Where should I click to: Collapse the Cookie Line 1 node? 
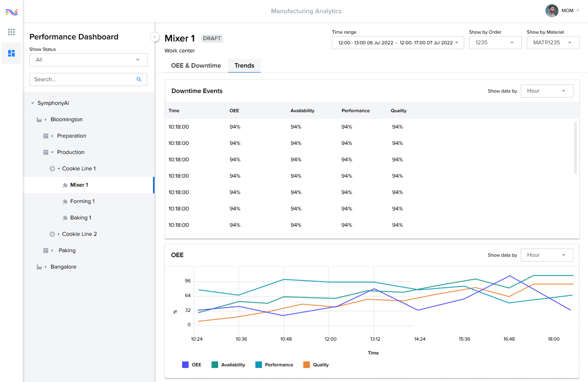(x=58, y=168)
